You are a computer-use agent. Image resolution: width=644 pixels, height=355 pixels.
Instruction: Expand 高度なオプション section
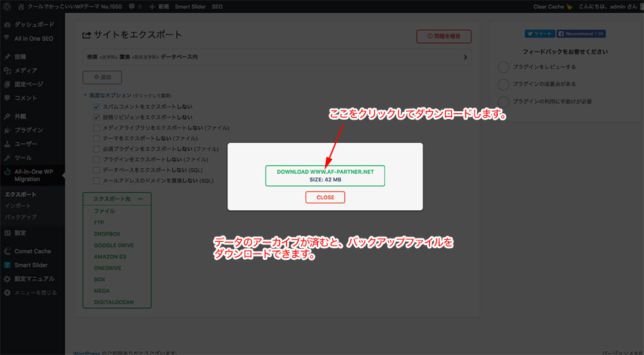click(x=109, y=95)
